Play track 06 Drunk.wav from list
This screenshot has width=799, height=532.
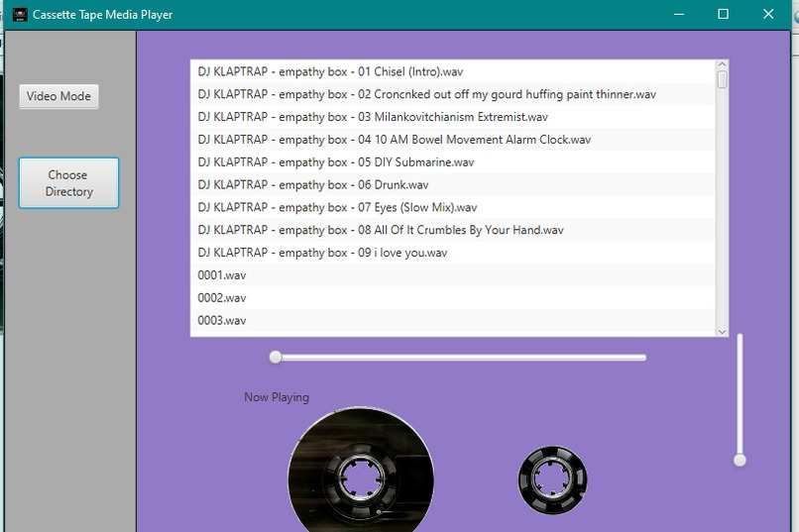(x=452, y=185)
